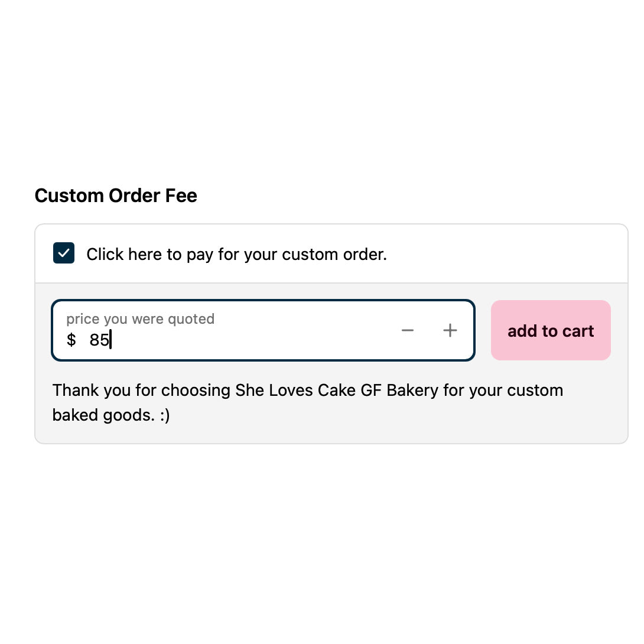
Task: Click the "add to cart" text label
Action: (x=551, y=331)
